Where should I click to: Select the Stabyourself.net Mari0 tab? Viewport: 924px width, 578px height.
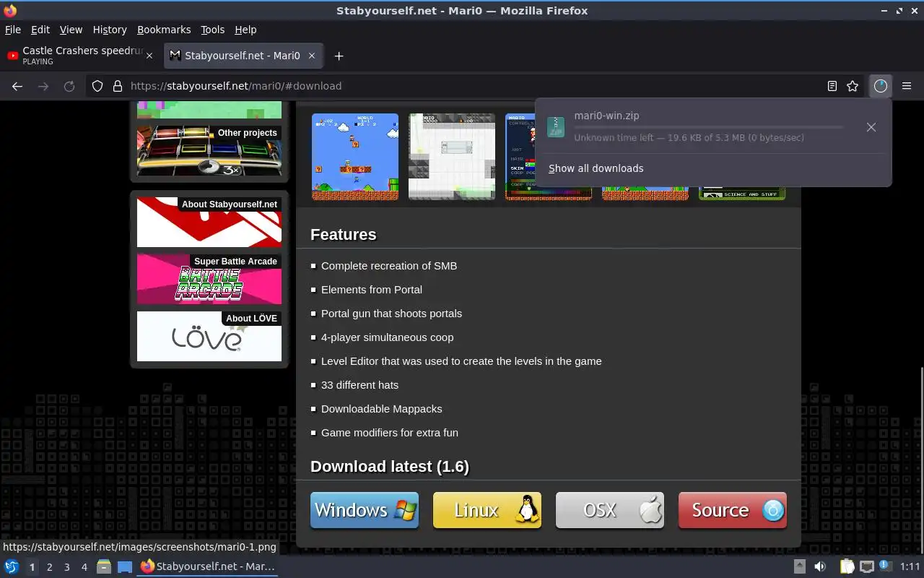pos(243,56)
